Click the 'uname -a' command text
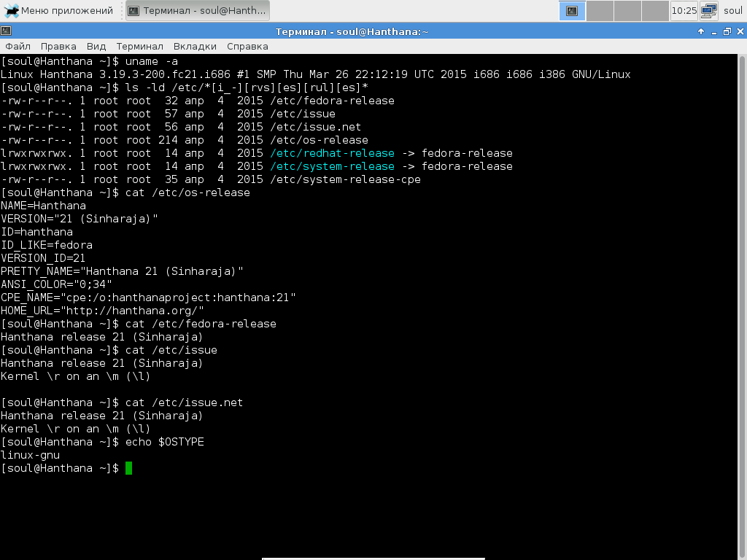This screenshot has height=560, width=747. pyautogui.click(x=152, y=61)
